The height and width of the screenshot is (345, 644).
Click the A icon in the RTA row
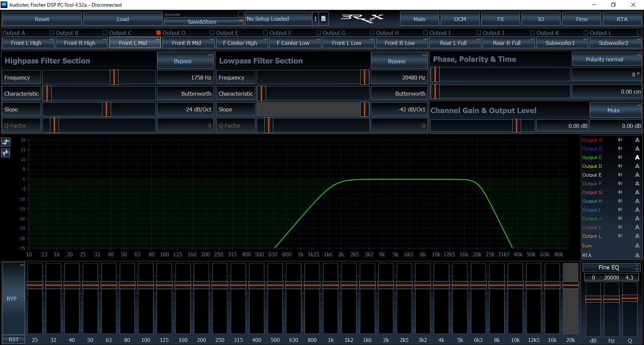[x=637, y=256]
